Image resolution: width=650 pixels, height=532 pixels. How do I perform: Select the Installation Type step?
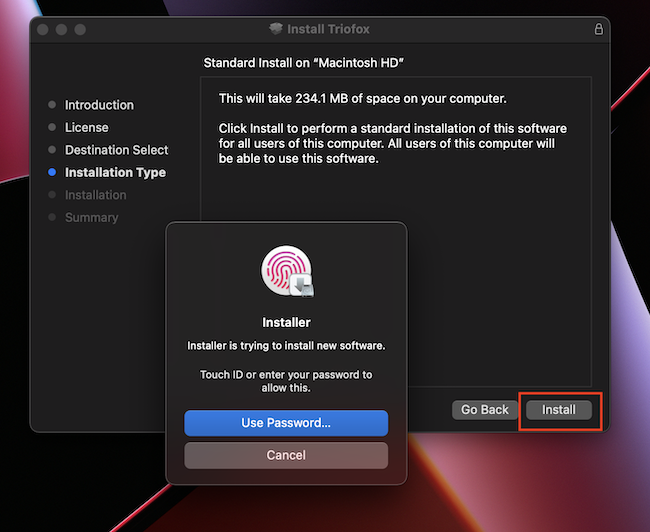[115, 172]
